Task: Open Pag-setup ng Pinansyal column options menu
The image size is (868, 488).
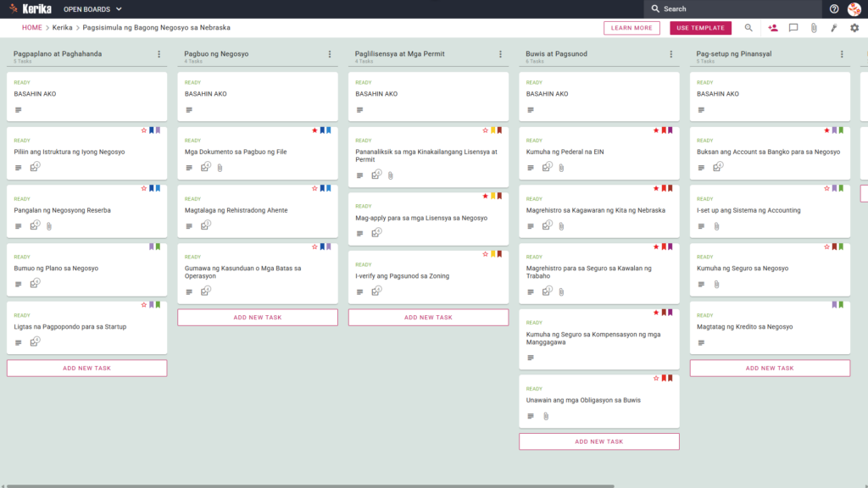Action: coord(842,54)
